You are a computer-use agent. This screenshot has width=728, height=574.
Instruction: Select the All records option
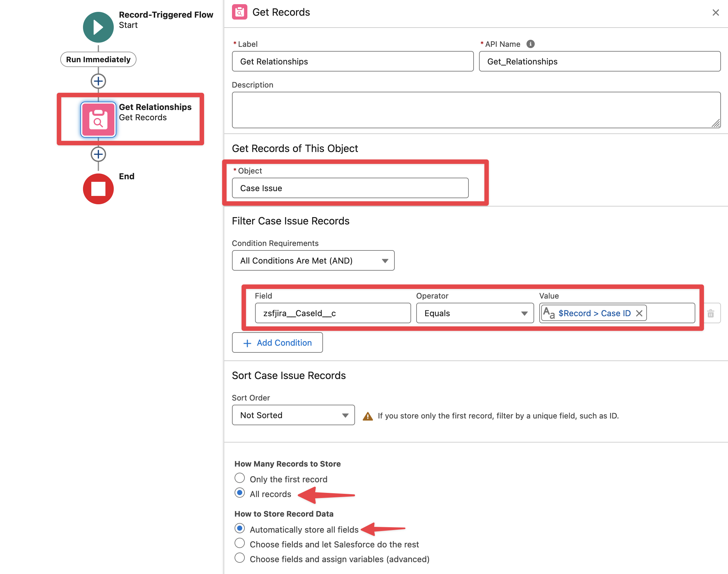(239, 493)
